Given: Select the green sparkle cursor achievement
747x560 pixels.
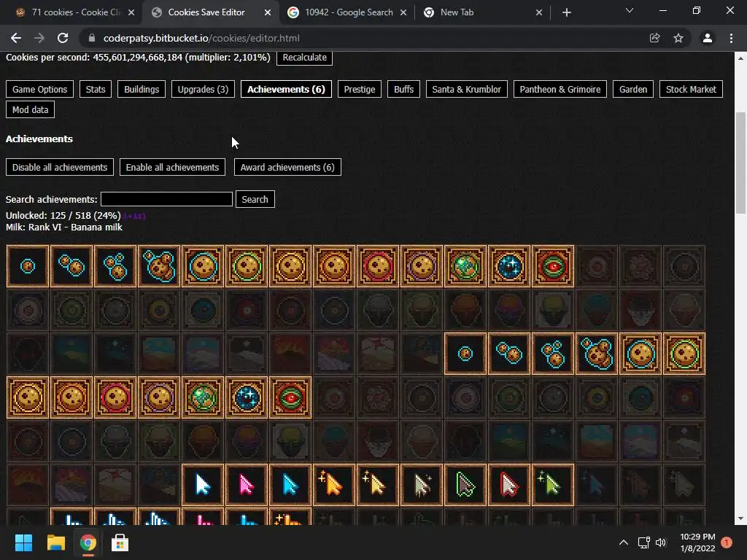Looking at the screenshot, I should click(x=553, y=485).
